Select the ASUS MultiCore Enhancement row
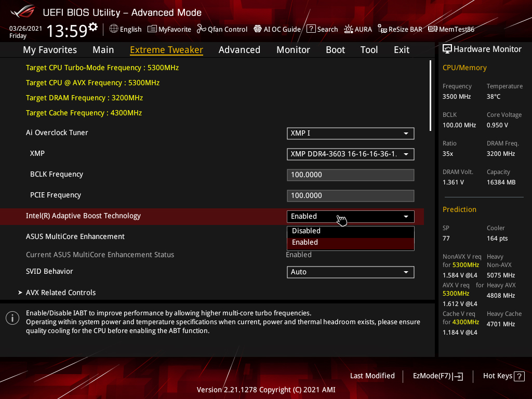The height and width of the screenshot is (399, 532). coord(212,236)
